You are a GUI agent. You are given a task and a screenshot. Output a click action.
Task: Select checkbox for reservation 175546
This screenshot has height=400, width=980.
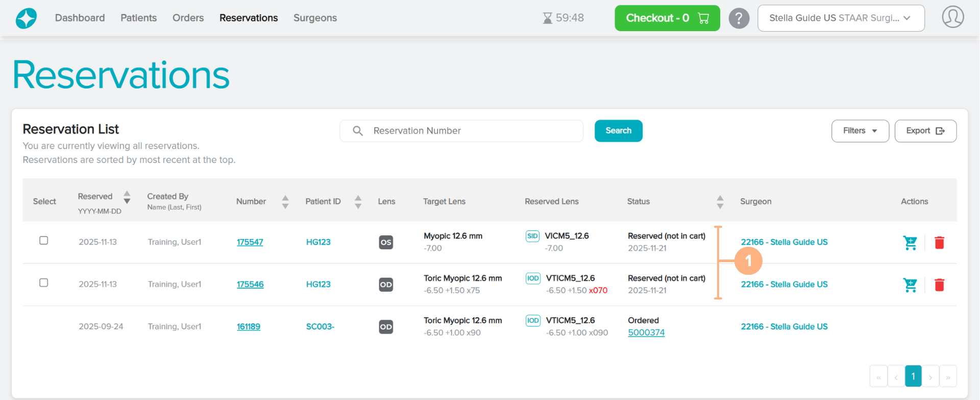[x=44, y=283]
